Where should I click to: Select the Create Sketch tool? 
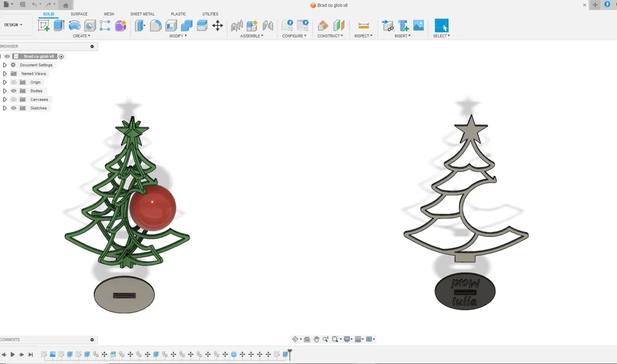(44, 25)
